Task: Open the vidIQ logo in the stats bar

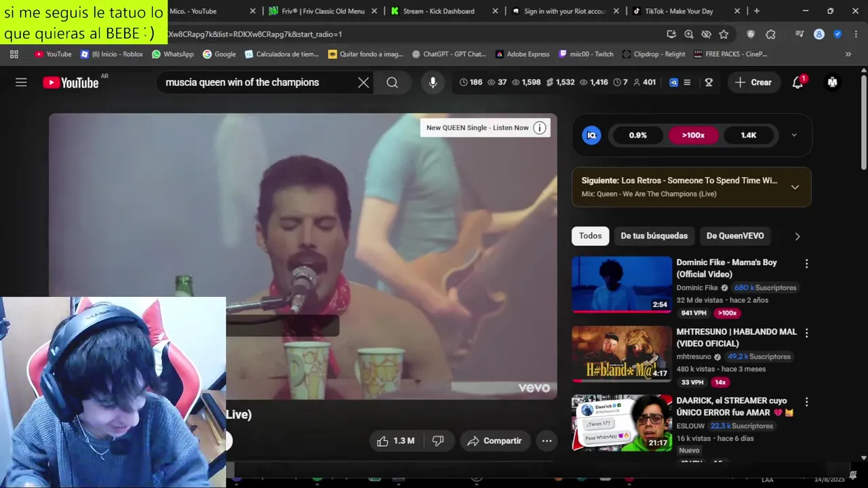Action: 673,82
